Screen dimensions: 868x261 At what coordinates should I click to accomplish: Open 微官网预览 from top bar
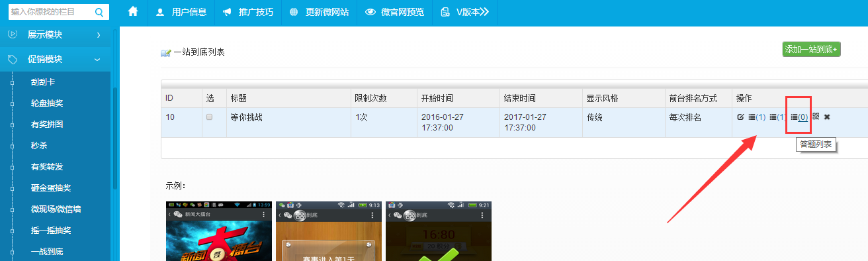tap(395, 11)
